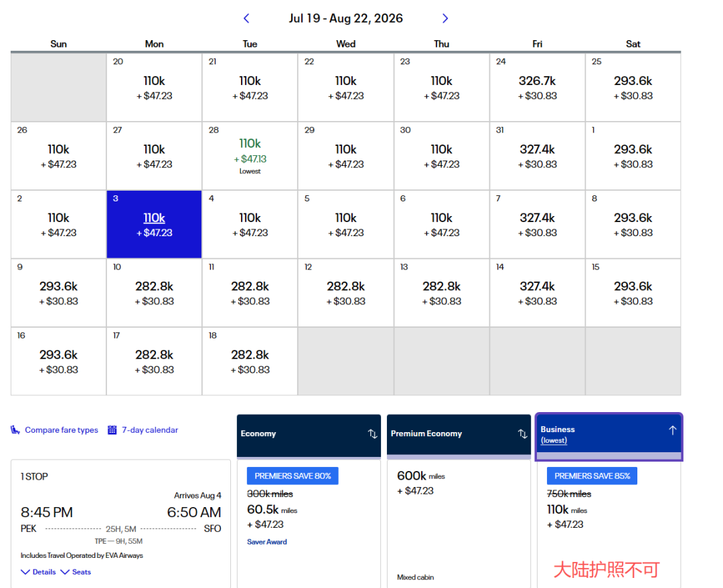Click the 7-day calendar icon
The width and height of the screenshot is (723, 588).
pyautogui.click(x=112, y=430)
